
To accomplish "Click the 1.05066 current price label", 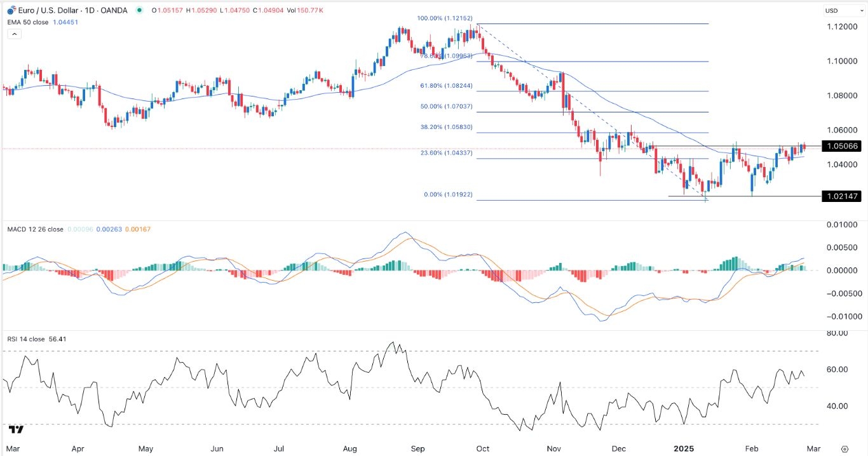I will coord(841,146).
